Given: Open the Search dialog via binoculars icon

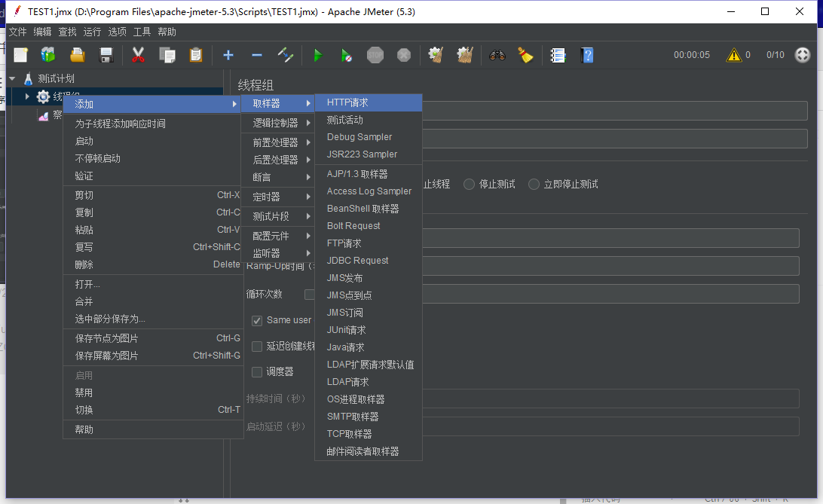Looking at the screenshot, I should pos(498,55).
